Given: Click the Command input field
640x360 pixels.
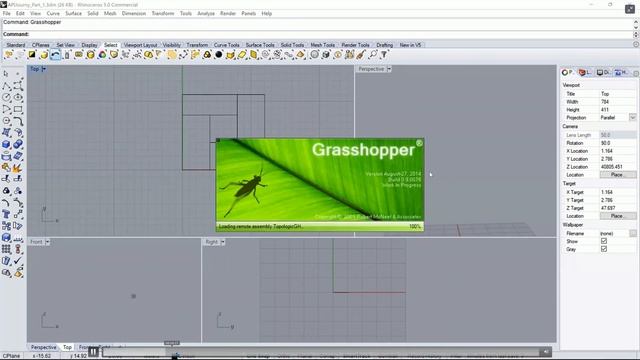Looking at the screenshot, I should pyautogui.click(x=318, y=34).
